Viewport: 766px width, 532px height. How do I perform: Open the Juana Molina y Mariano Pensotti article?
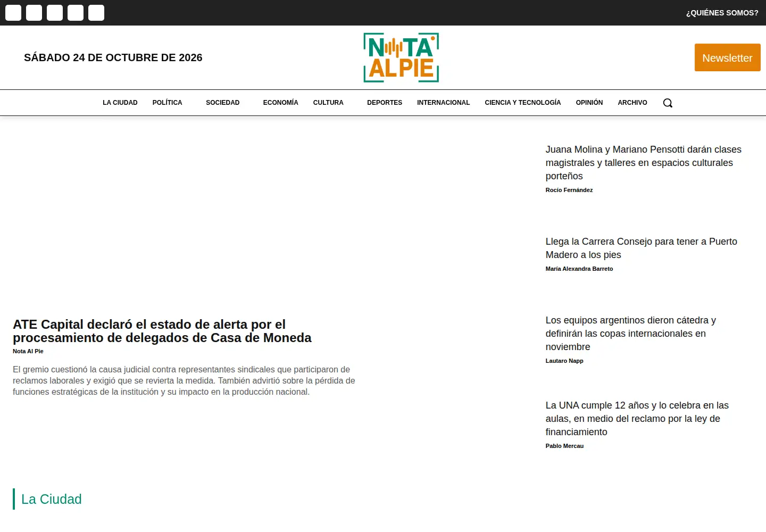point(644,163)
